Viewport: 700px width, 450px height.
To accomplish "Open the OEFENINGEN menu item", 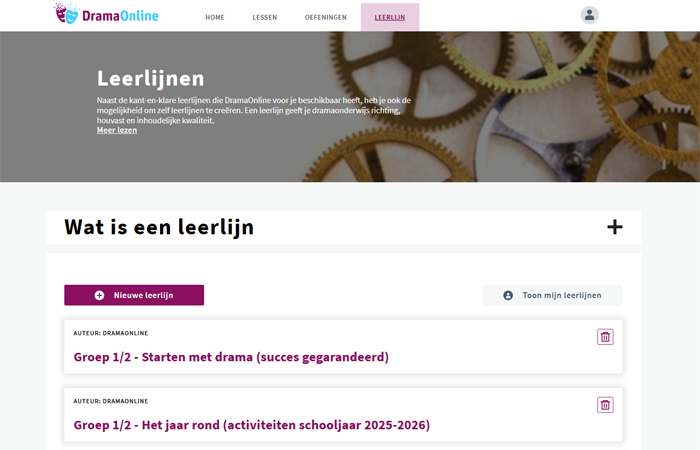I will coord(325,17).
